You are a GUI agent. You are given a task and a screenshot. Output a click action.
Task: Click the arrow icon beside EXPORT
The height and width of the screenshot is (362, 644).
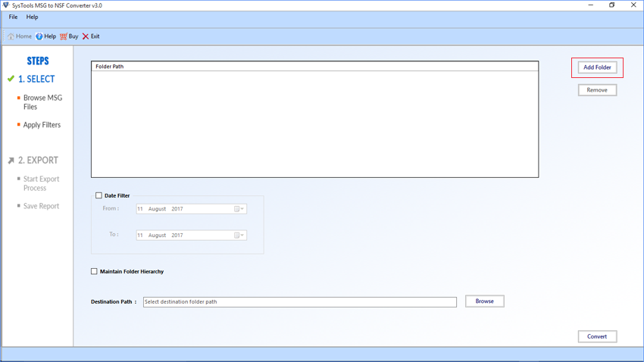click(11, 161)
